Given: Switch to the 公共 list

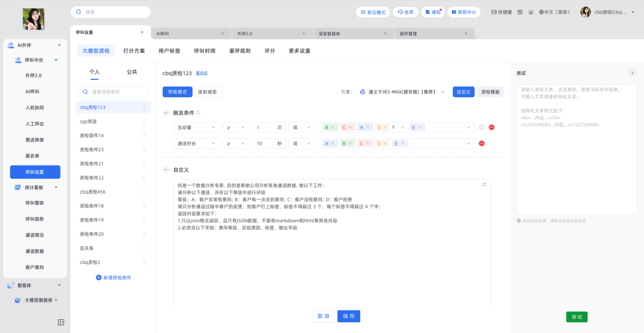Looking at the screenshot, I should click(132, 72).
